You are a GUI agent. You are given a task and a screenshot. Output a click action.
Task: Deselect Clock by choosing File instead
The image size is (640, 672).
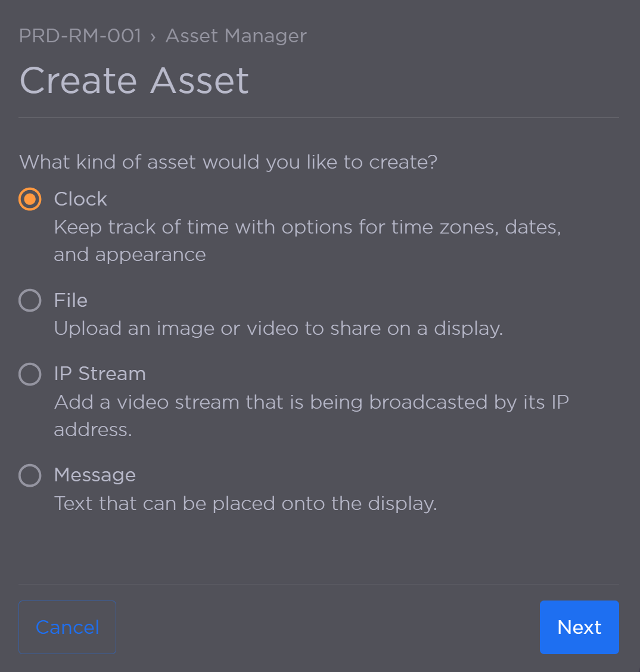pos(29,300)
